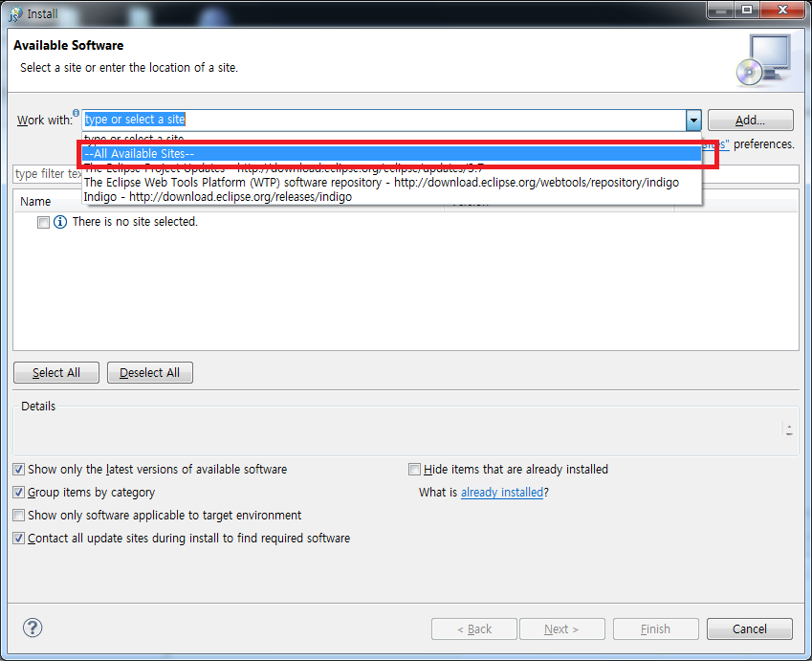Image resolution: width=812 pixels, height=661 pixels.
Task: Minimize the Install dialog window
Action: (721, 10)
